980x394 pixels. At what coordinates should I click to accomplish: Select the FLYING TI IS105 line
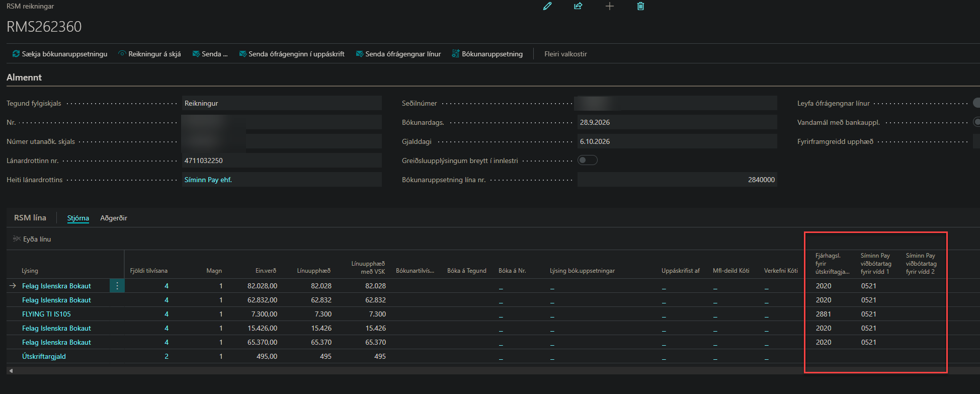pyautogui.click(x=46, y=314)
